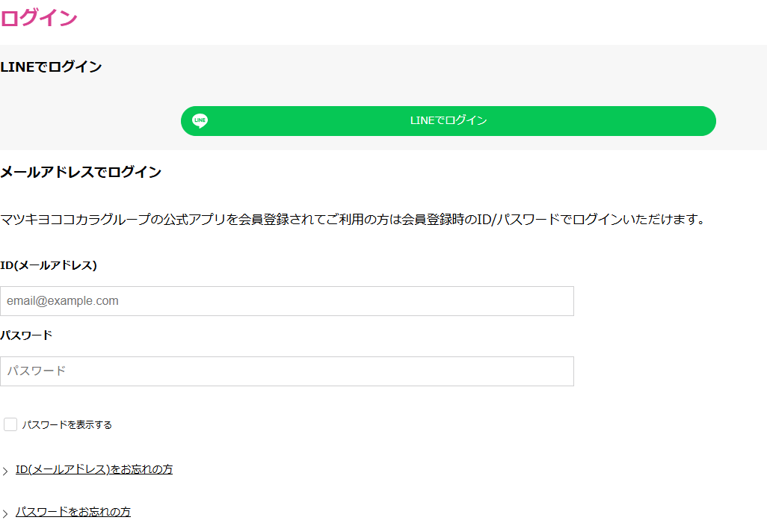Screen dimensions: 767x532
Task: Click chevron arrow beside パスワードをお忘れの方
Action: pyautogui.click(x=5, y=514)
